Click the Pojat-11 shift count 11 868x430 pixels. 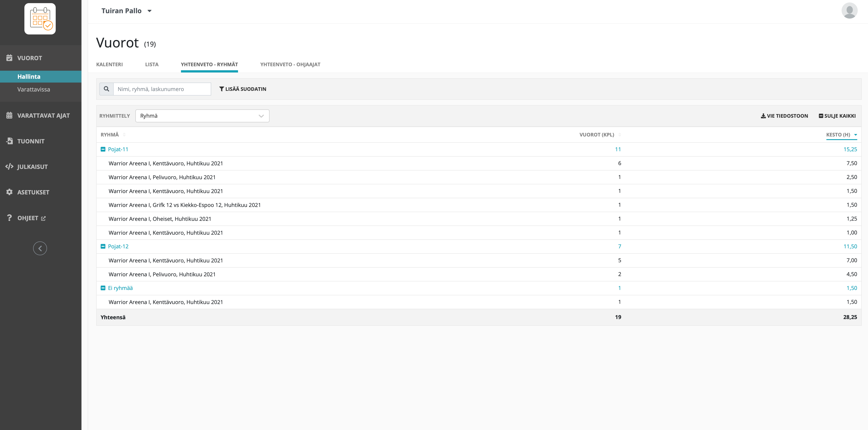[618, 149]
